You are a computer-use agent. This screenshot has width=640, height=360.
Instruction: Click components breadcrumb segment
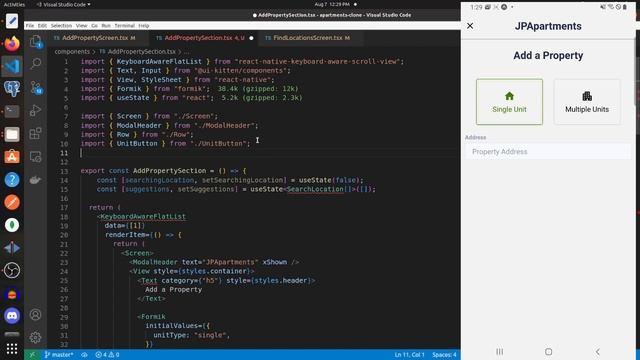click(x=72, y=52)
